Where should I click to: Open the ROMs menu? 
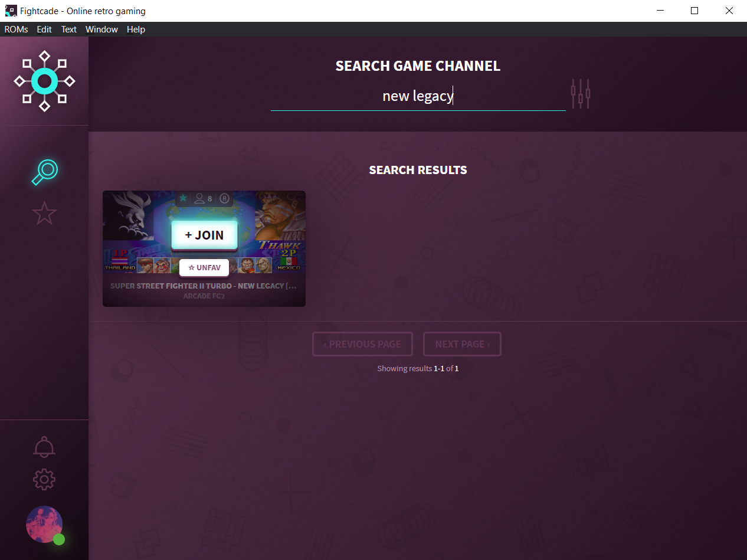(x=17, y=30)
